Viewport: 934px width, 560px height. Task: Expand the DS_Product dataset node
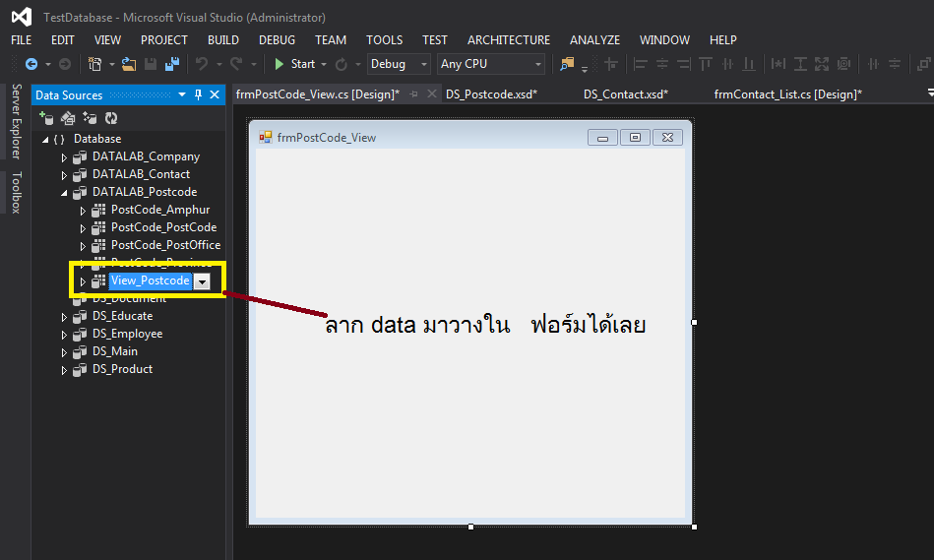click(64, 371)
